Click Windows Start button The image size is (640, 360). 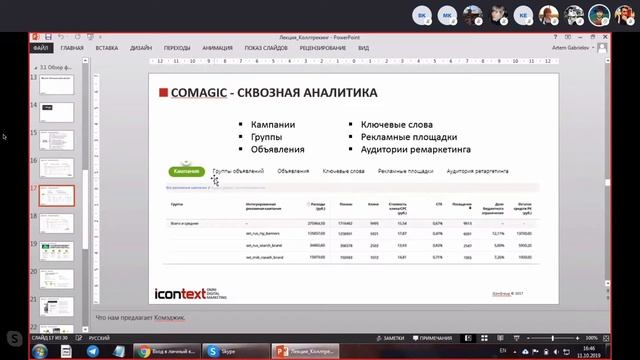(x=40, y=351)
